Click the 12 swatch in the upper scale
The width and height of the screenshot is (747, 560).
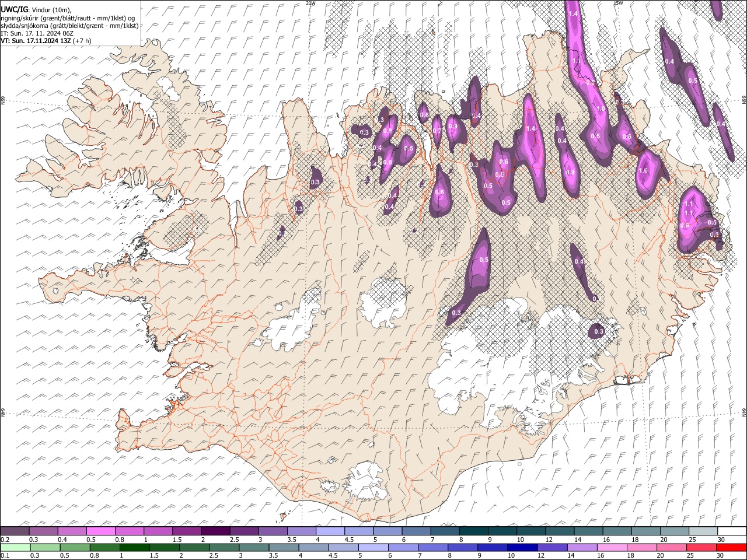tap(559, 531)
